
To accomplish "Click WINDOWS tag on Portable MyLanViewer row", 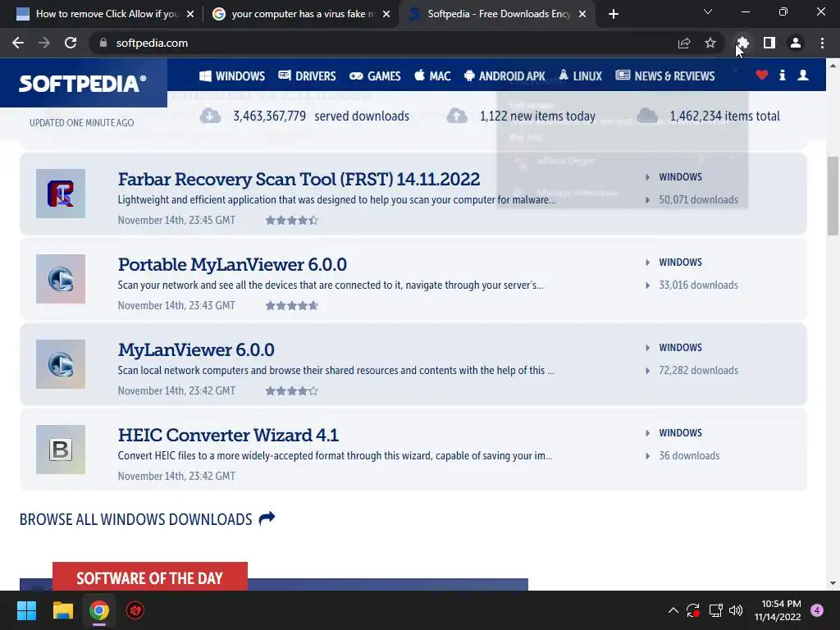I will (680, 262).
